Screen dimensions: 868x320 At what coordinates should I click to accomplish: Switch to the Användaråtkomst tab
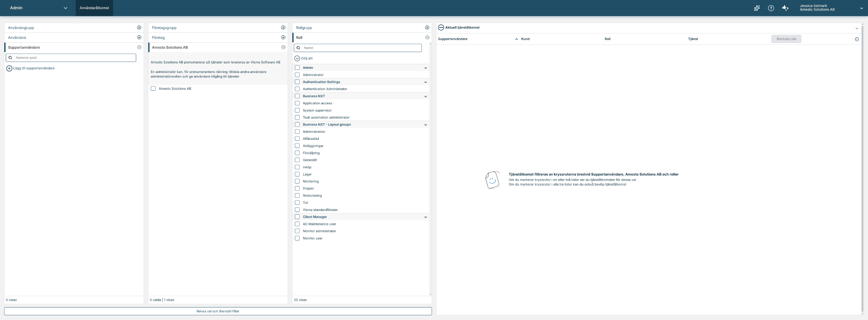[x=94, y=8]
